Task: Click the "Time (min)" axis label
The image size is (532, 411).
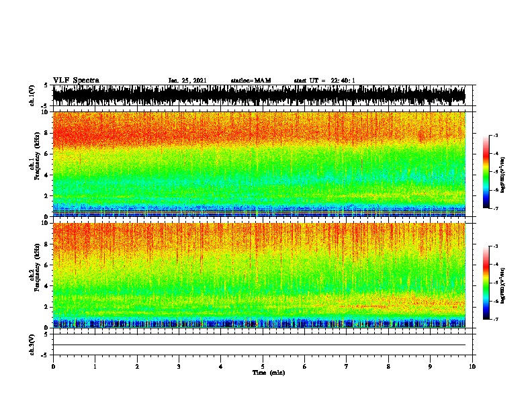Action: (x=269, y=373)
